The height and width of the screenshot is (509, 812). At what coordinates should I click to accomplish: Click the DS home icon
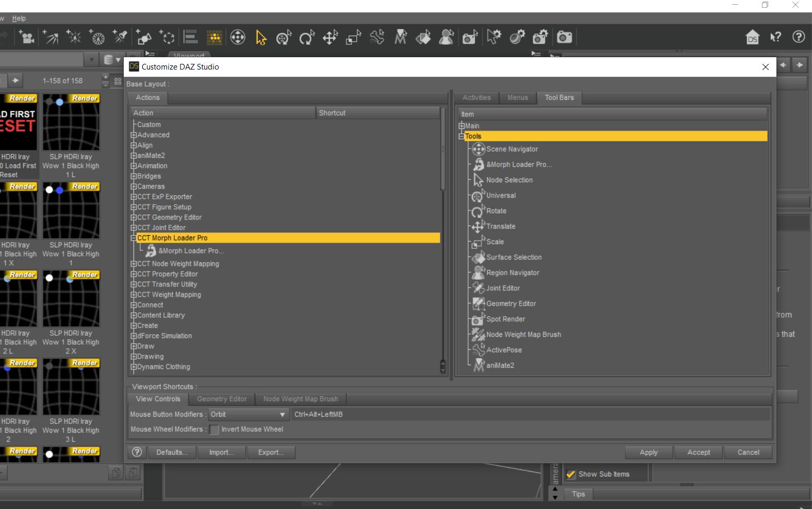[x=753, y=37]
